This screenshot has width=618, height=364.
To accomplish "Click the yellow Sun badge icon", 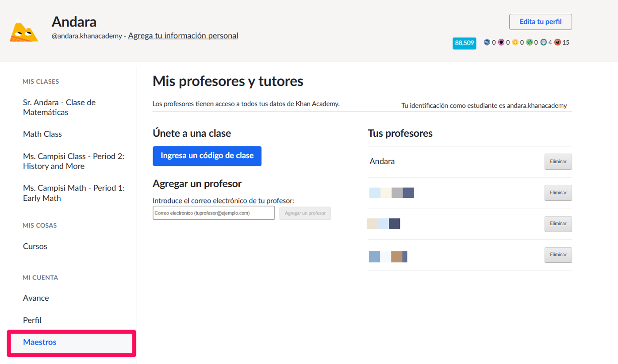I will [515, 42].
